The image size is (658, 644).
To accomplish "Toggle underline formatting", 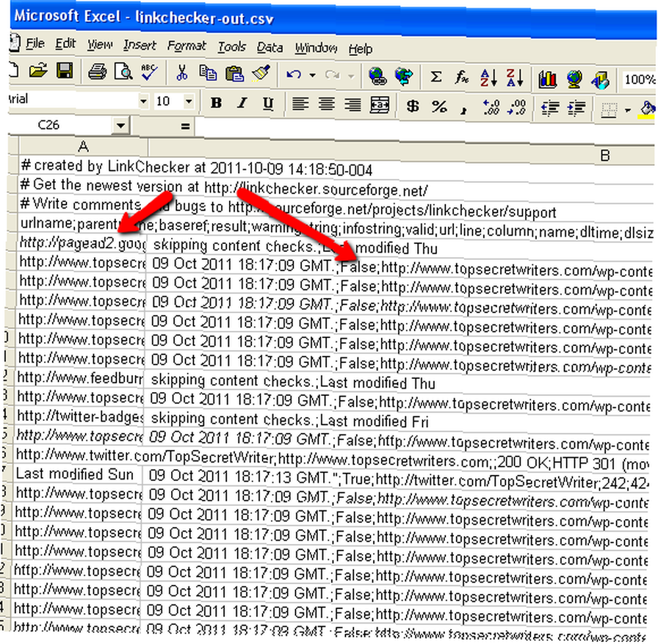I will click(x=268, y=104).
